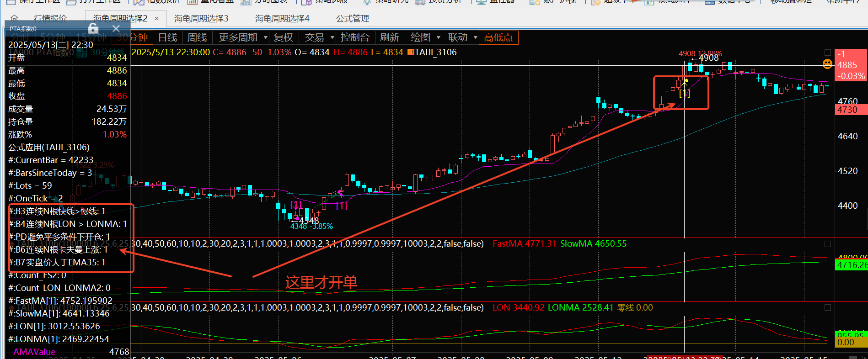The width and height of the screenshot is (868, 359).
Task: Click the LON 3440.92 indicator label
Action: click(x=519, y=308)
